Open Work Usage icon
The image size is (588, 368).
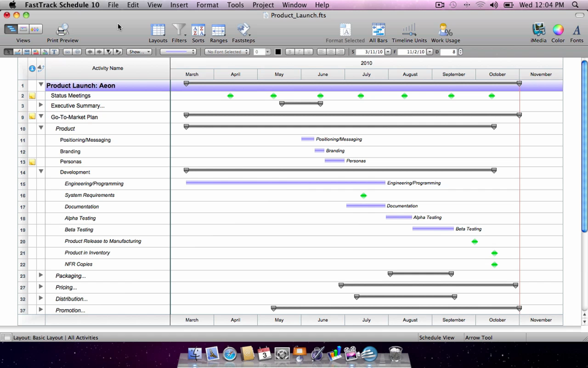(445, 30)
